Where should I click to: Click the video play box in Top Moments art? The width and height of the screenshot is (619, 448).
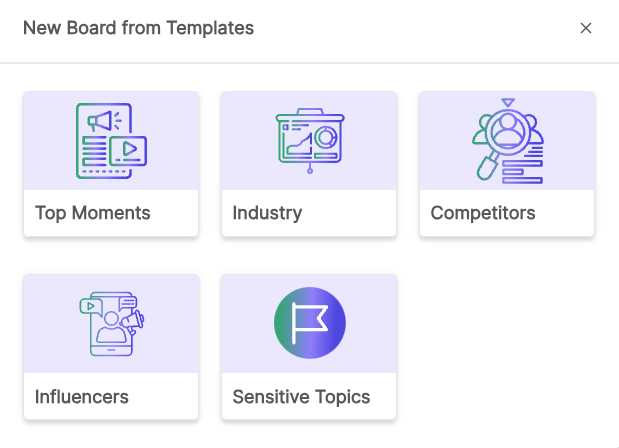129,150
